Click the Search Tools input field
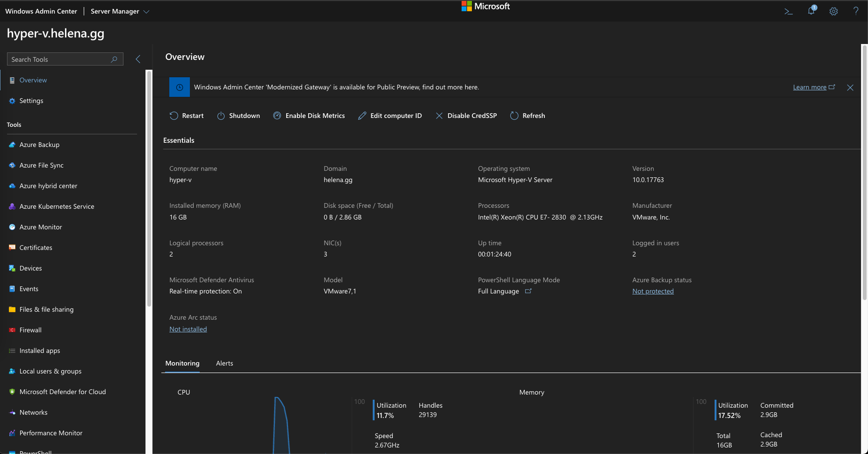The height and width of the screenshot is (454, 868). [x=60, y=59]
